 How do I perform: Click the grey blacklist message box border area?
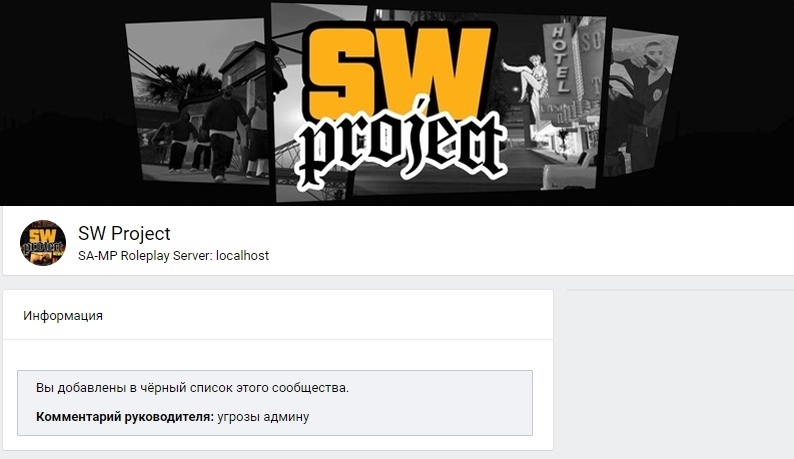click(275, 403)
